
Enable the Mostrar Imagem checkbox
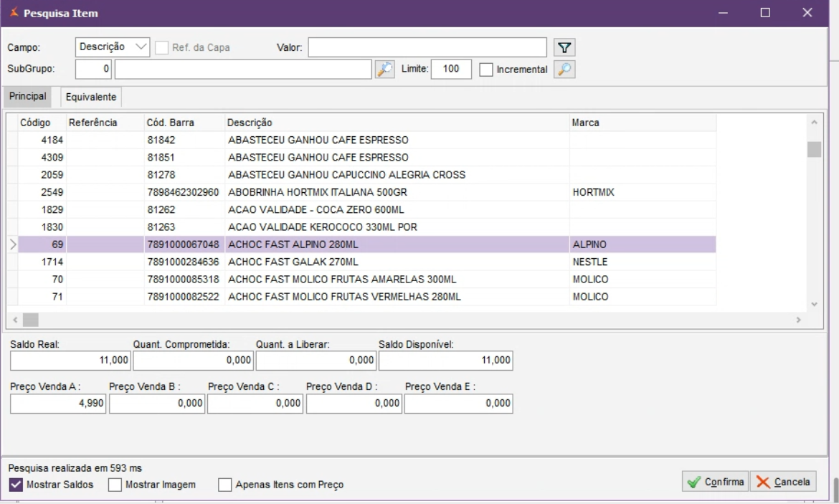coord(115,485)
